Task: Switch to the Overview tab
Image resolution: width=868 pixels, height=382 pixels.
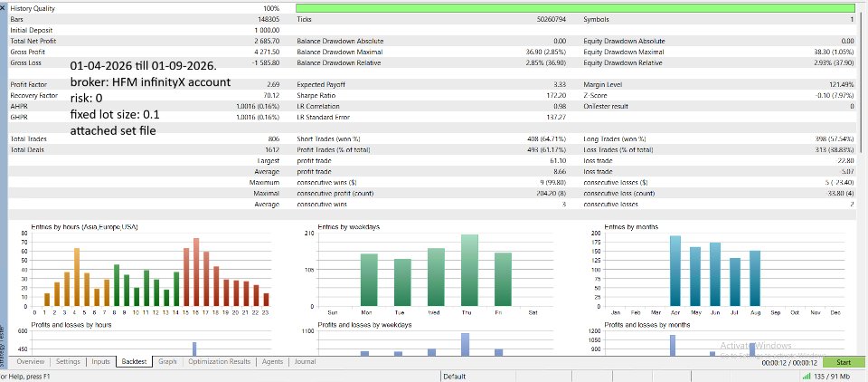Action: [x=30, y=361]
